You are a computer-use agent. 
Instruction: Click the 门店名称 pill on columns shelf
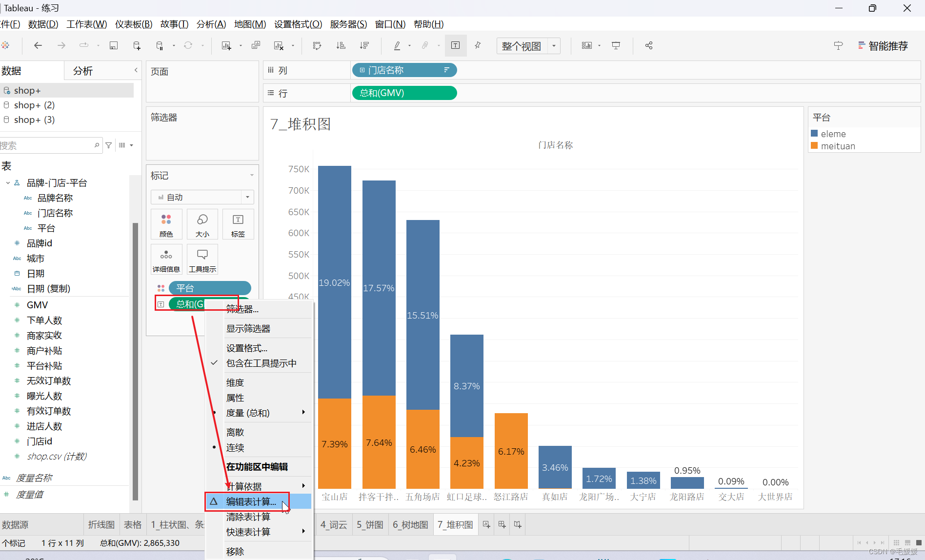point(404,70)
